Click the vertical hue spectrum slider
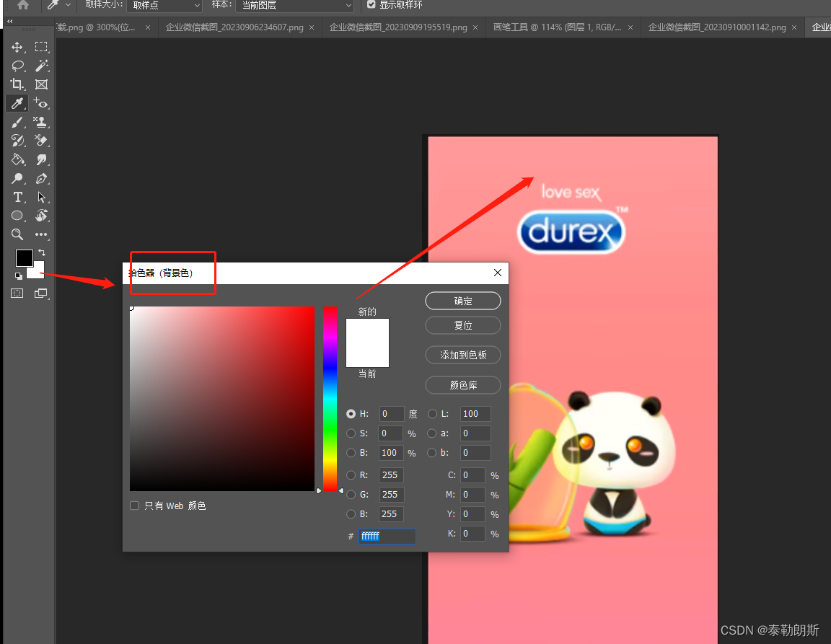 point(330,399)
